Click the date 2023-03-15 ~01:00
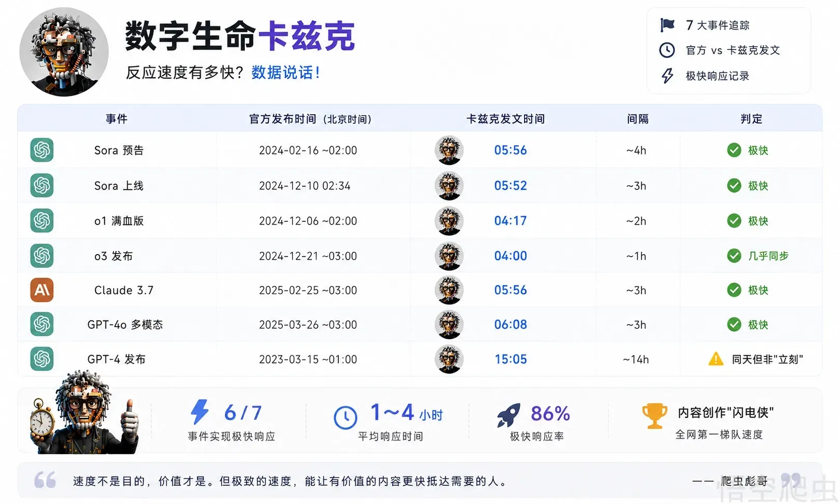Image resolution: width=840 pixels, height=504 pixels. [308, 359]
